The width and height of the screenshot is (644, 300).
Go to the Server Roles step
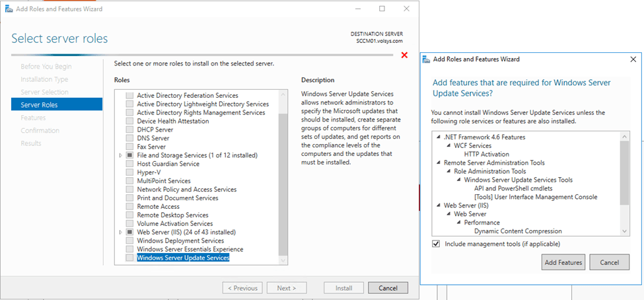click(x=39, y=104)
